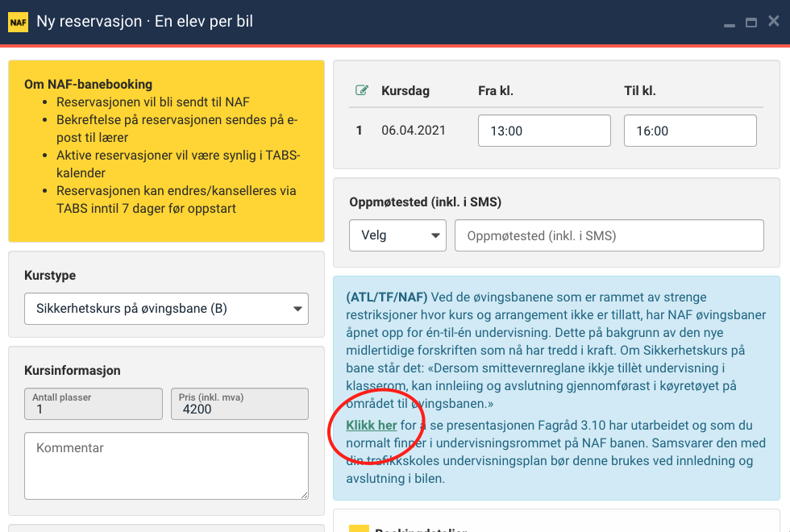This screenshot has width=790, height=532.
Task: Click the Kommentar resize grip corner
Action: [305, 495]
